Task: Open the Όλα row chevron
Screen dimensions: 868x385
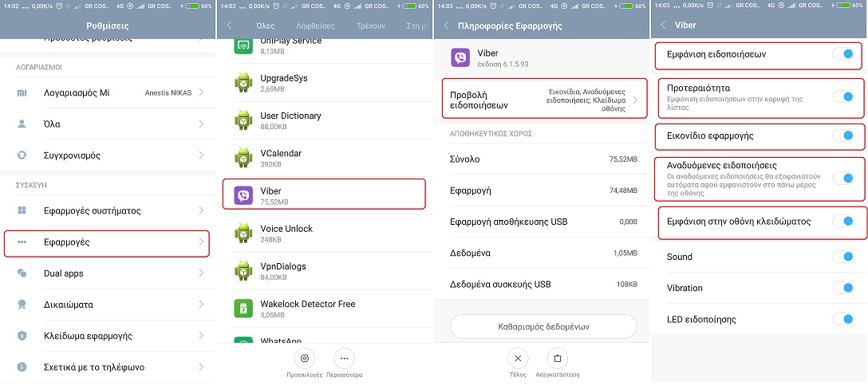Action: click(201, 124)
